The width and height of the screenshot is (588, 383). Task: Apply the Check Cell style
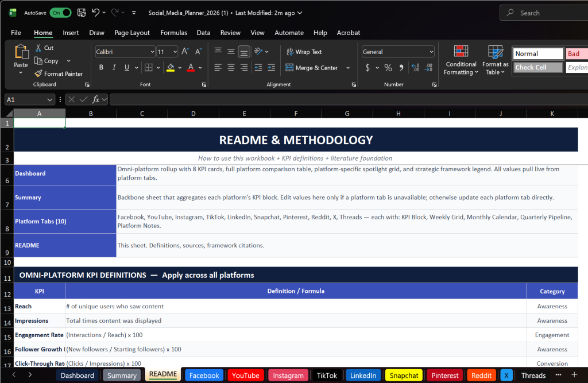537,68
